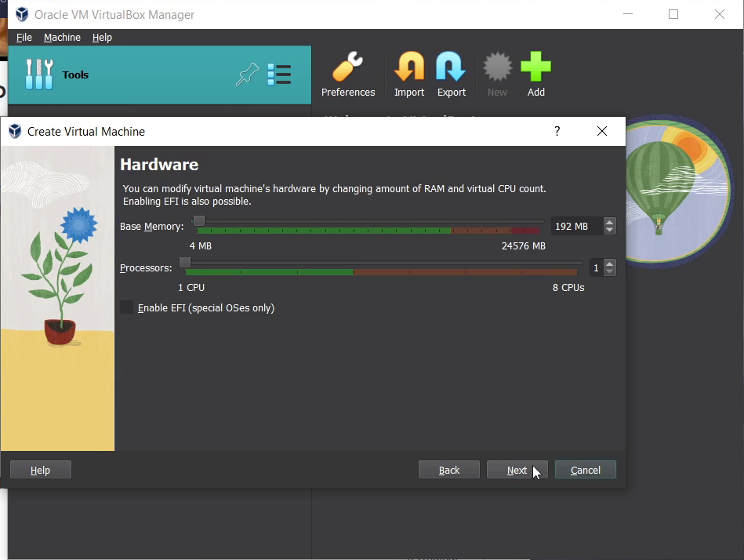The image size is (744, 560).
Task: Increase Base Memory with up arrow
Action: point(610,222)
